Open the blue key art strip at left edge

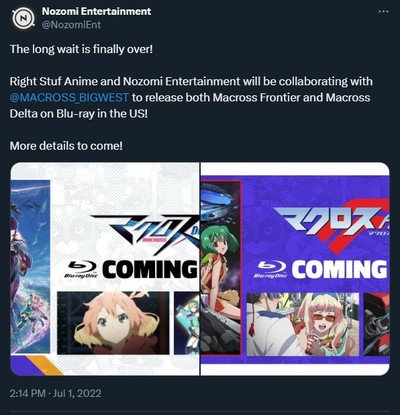pyautogui.click(x=30, y=266)
